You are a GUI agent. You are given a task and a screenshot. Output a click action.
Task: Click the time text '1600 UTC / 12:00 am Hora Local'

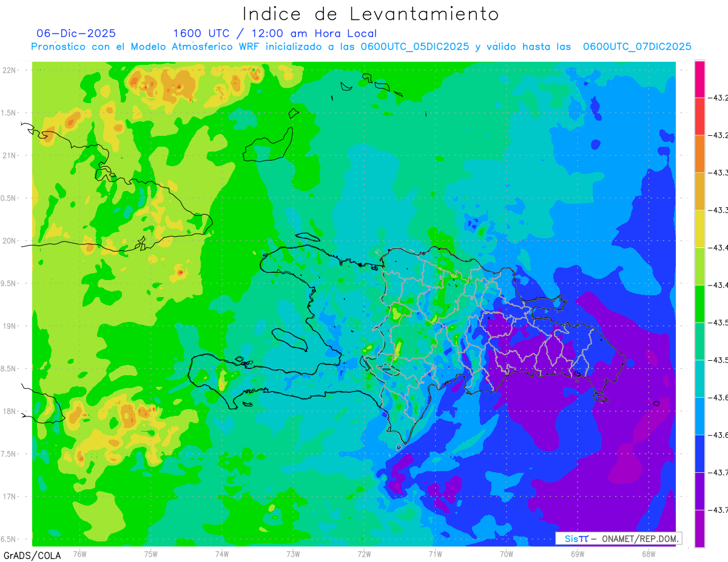(x=275, y=34)
